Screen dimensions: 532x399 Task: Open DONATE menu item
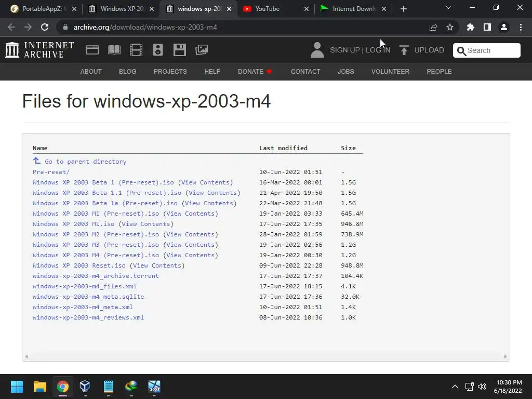[255, 72]
